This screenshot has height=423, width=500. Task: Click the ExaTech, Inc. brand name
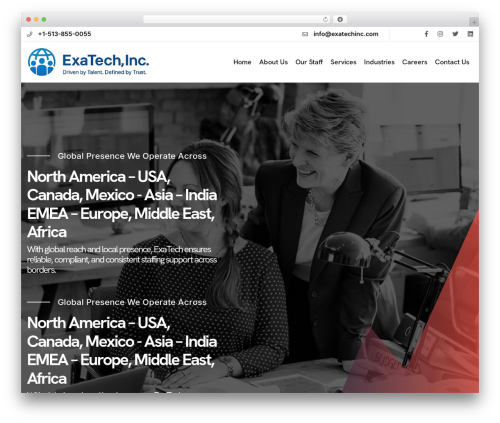pyautogui.click(x=106, y=60)
